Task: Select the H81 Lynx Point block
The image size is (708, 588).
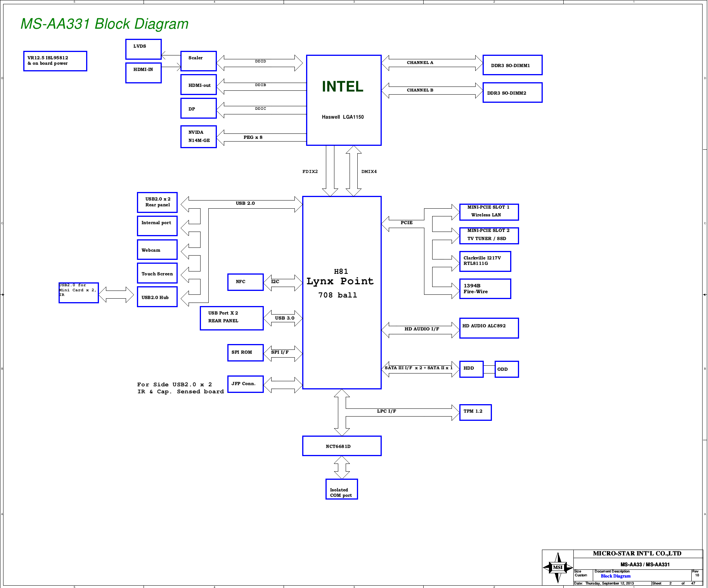Action: tap(342, 292)
